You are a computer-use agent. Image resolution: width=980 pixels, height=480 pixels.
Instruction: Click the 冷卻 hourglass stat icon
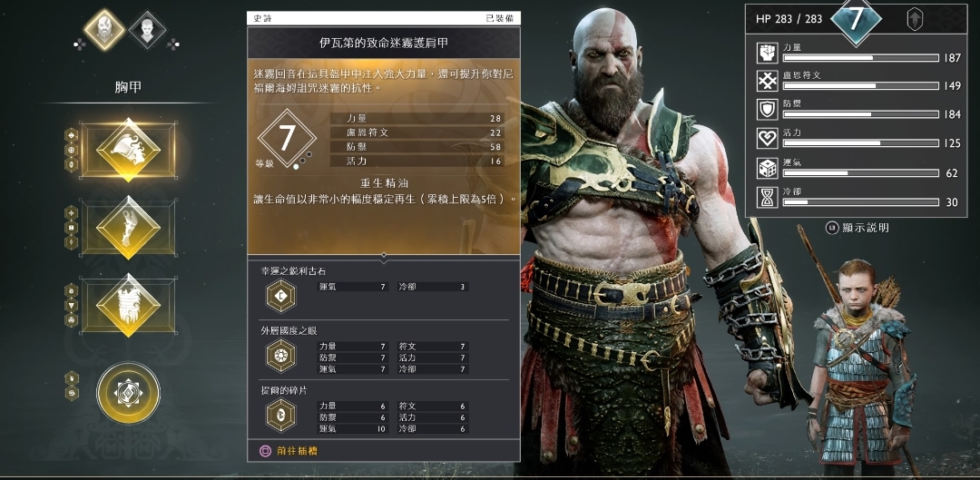[767, 198]
